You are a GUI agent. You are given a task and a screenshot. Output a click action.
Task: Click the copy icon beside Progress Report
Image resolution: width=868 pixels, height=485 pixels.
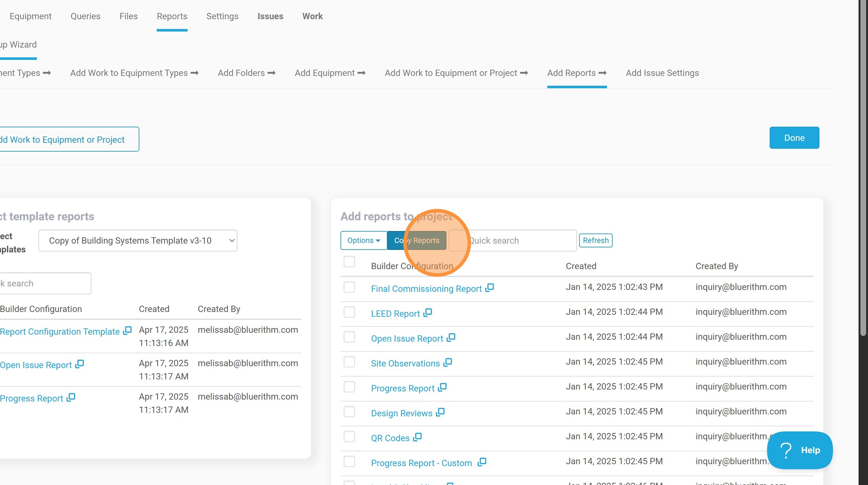click(442, 387)
